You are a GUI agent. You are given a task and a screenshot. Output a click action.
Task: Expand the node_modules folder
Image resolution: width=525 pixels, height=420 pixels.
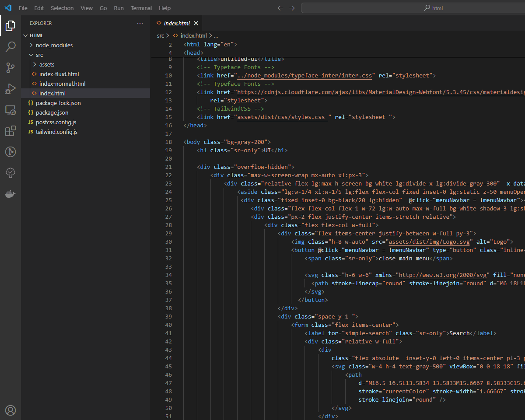click(54, 45)
